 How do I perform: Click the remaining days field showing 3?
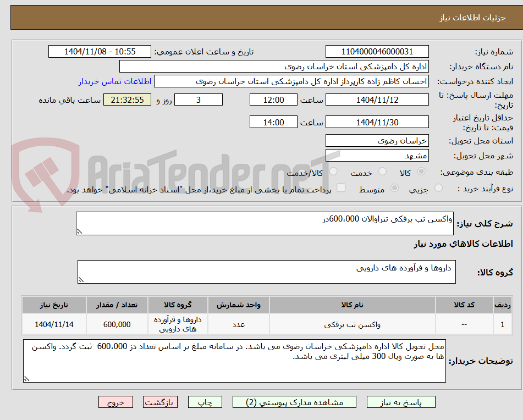tap(199, 100)
